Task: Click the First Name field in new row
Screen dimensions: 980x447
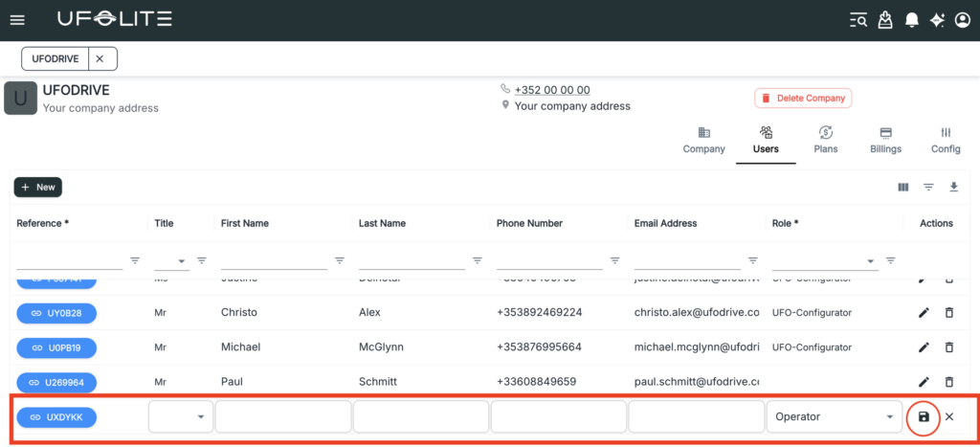Action: (283, 417)
